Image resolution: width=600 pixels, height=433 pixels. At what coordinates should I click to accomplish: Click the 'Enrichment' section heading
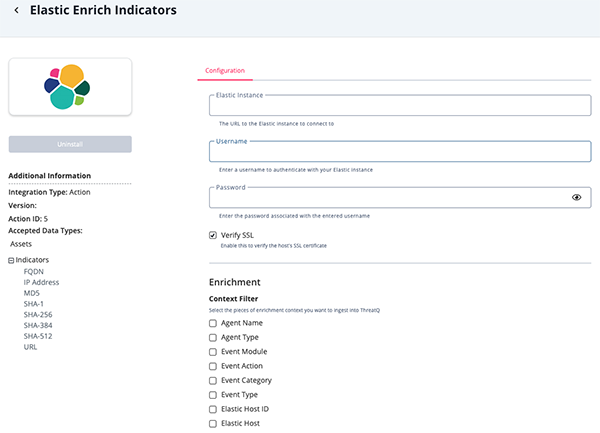235,282
